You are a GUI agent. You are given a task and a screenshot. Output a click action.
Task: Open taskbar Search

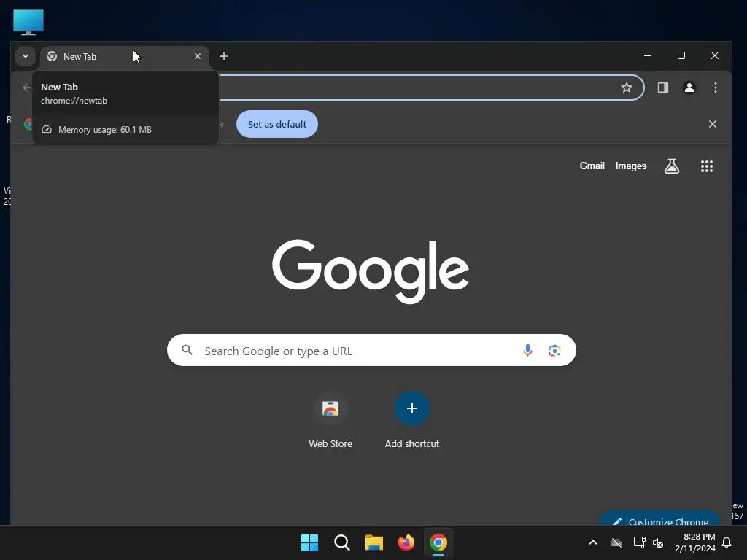coord(342,542)
